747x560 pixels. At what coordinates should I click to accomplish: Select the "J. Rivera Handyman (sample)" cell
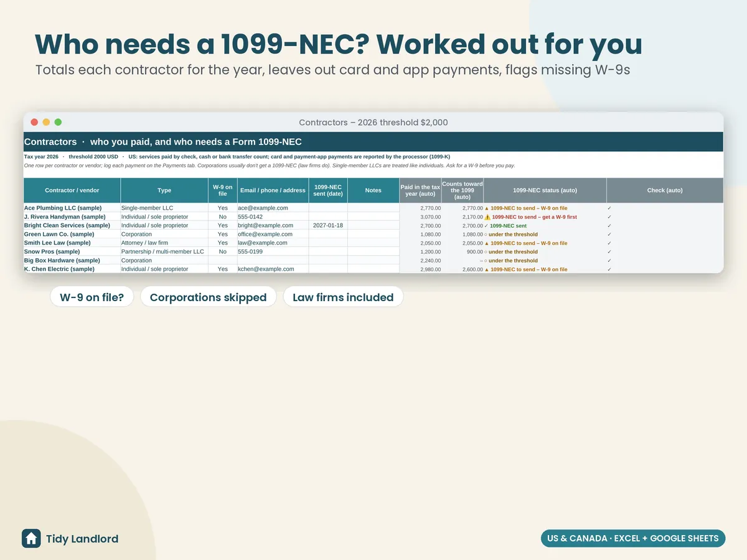(72, 217)
